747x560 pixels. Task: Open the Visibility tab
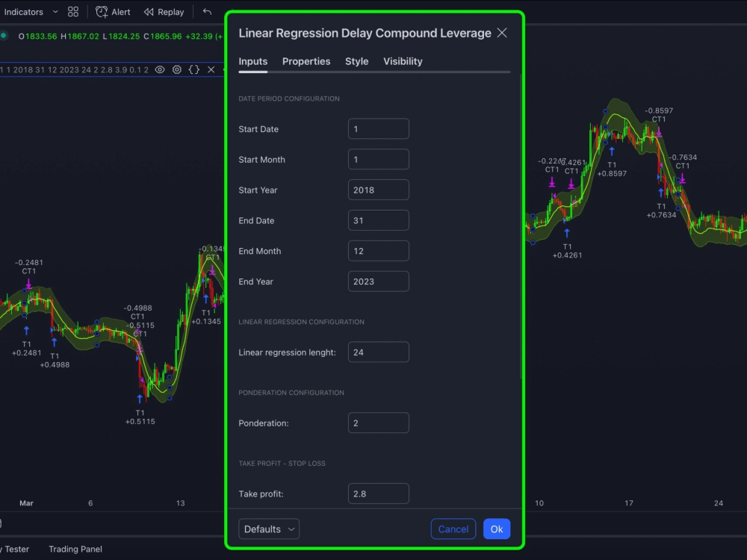point(403,61)
